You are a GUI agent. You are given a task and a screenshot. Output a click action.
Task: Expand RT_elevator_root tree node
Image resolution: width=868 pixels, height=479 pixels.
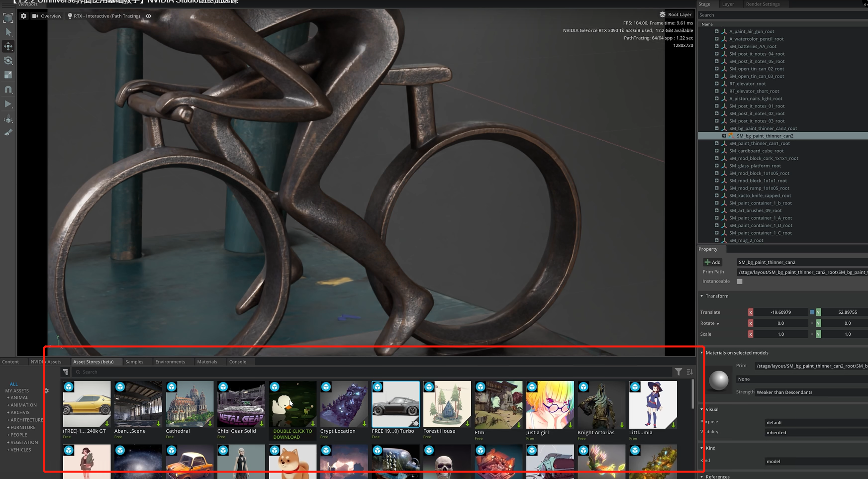pyautogui.click(x=717, y=84)
